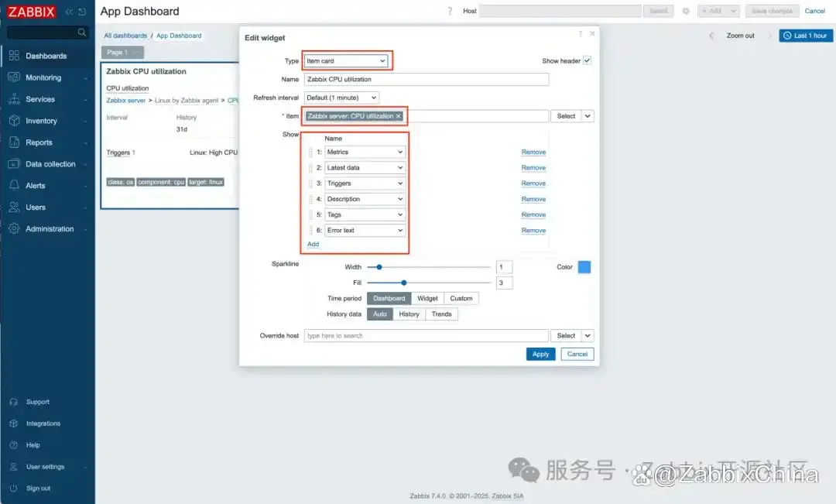Click Last 1 hour time selector
The width and height of the screenshot is (836, 504).
[806, 36]
